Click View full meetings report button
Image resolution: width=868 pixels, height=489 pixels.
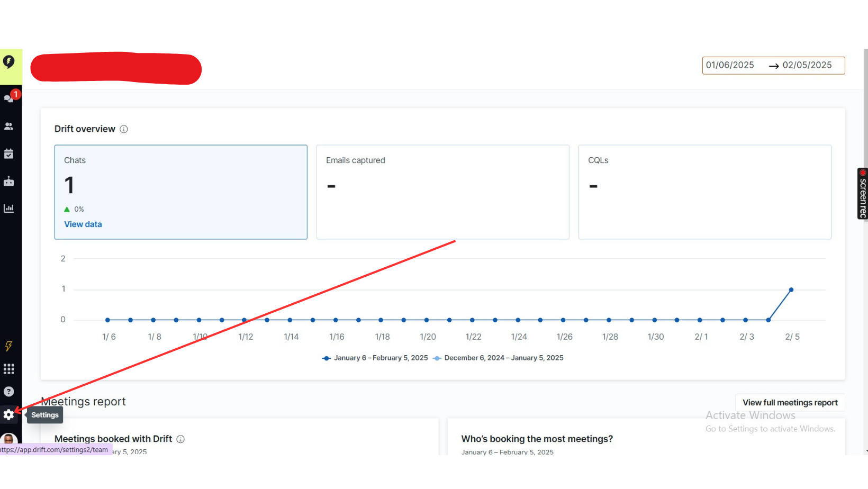[x=790, y=403]
